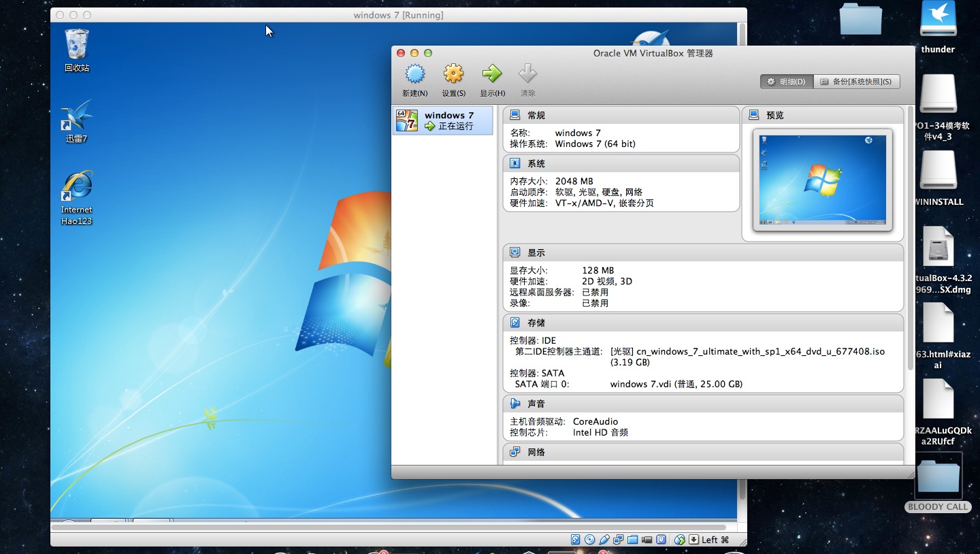Click the Xunlei 7 (迅雷7) desktop shortcut

[76, 122]
